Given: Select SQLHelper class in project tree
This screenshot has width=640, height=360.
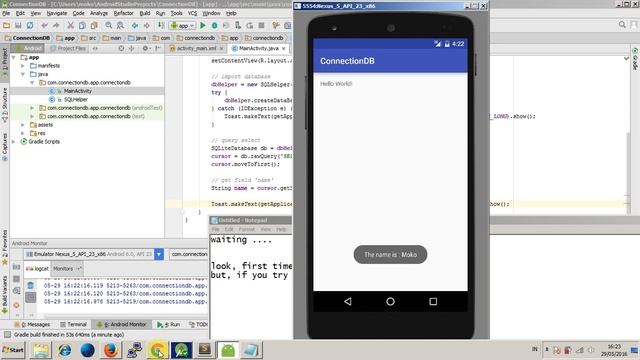Looking at the screenshot, I should click(x=76, y=100).
